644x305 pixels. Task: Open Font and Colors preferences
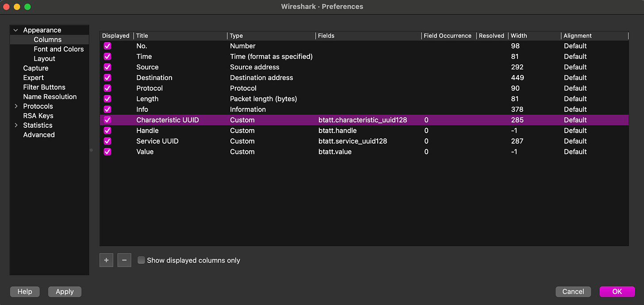point(58,49)
